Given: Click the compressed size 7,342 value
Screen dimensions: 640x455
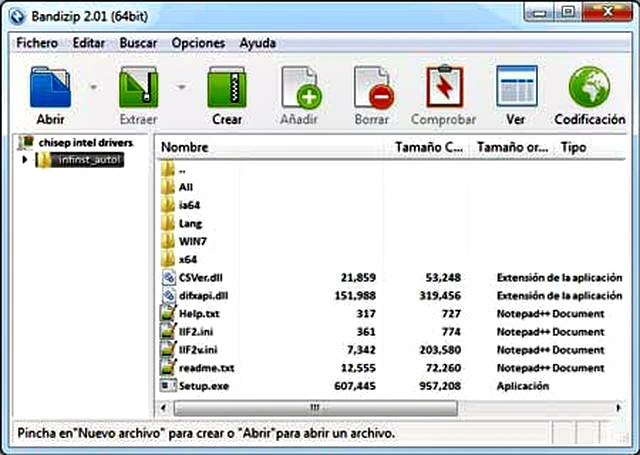Looking at the screenshot, I should coord(360,350).
